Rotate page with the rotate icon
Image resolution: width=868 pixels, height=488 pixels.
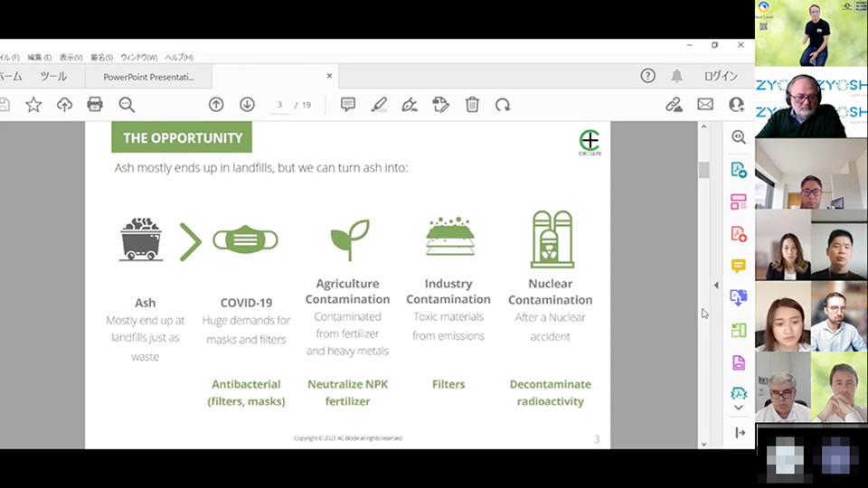pyautogui.click(x=503, y=105)
